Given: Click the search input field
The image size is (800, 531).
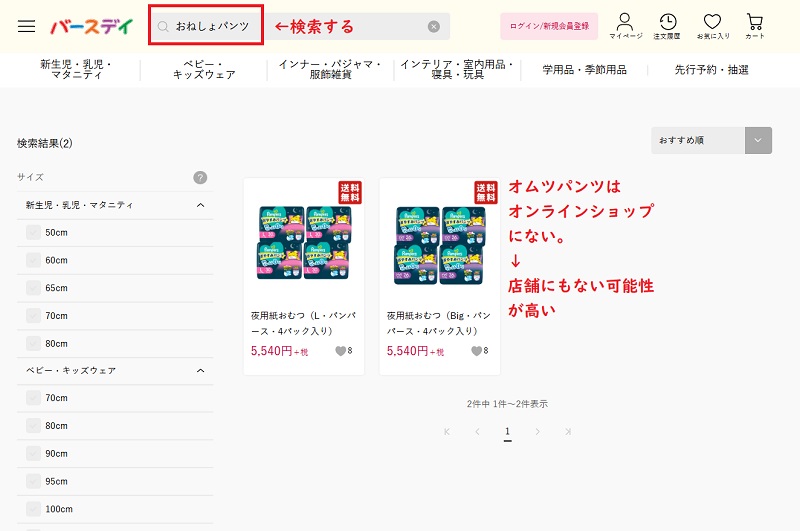Looking at the screenshot, I should (x=212, y=26).
